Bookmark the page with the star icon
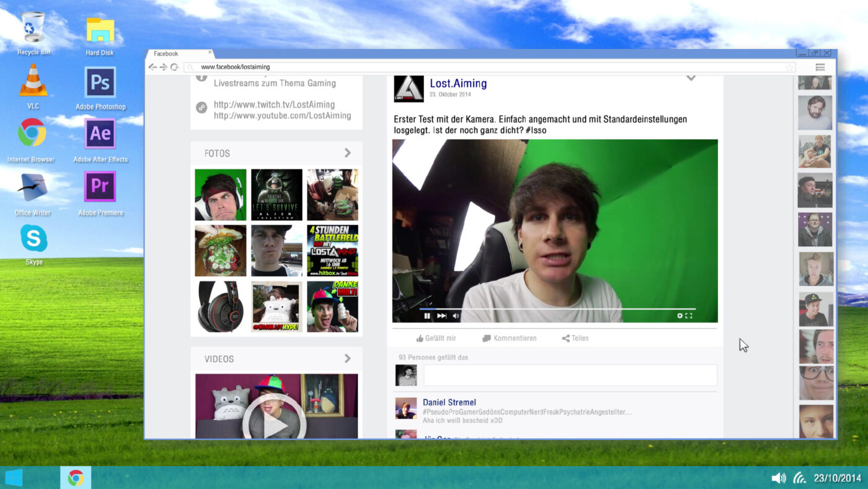 coord(789,67)
